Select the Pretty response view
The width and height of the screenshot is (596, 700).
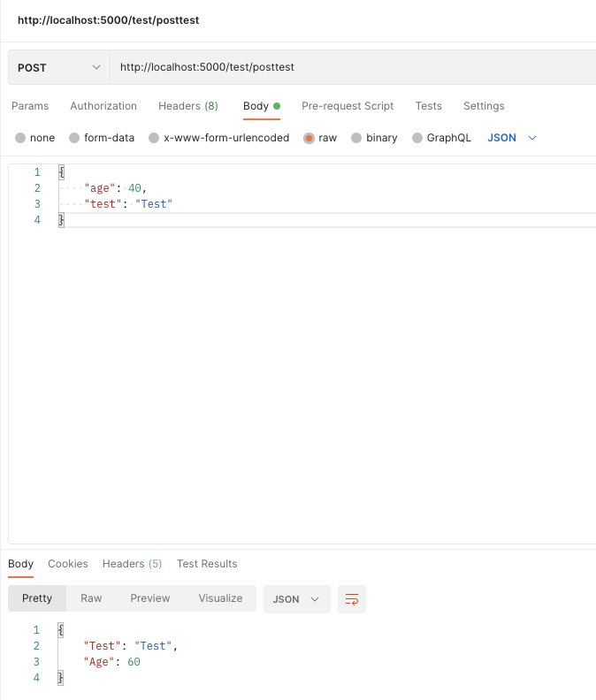[x=37, y=598]
